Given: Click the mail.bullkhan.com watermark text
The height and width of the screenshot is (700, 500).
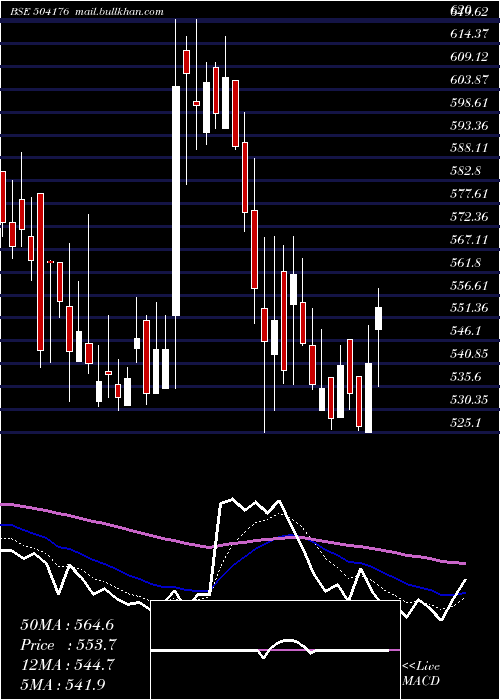Looking at the screenshot, I should tap(119, 12).
